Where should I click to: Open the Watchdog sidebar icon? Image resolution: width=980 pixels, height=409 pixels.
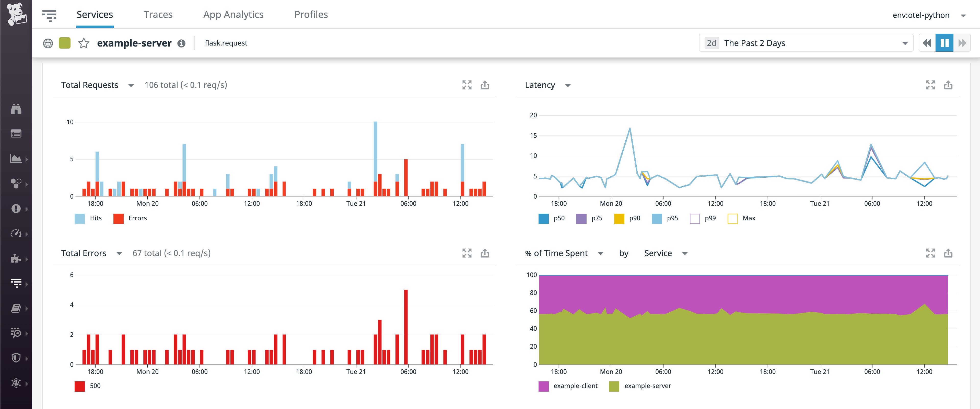click(16, 109)
